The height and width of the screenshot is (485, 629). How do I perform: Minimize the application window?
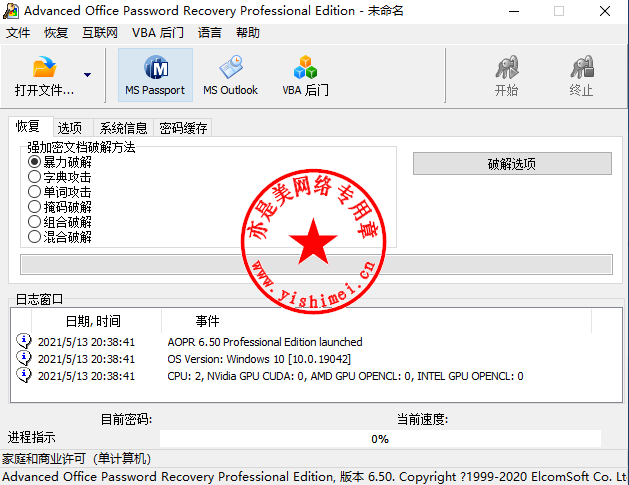pyautogui.click(x=514, y=11)
